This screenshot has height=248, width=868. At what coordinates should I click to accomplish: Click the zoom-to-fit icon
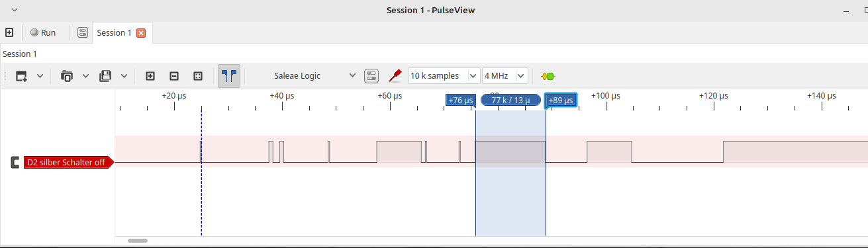[x=198, y=76]
